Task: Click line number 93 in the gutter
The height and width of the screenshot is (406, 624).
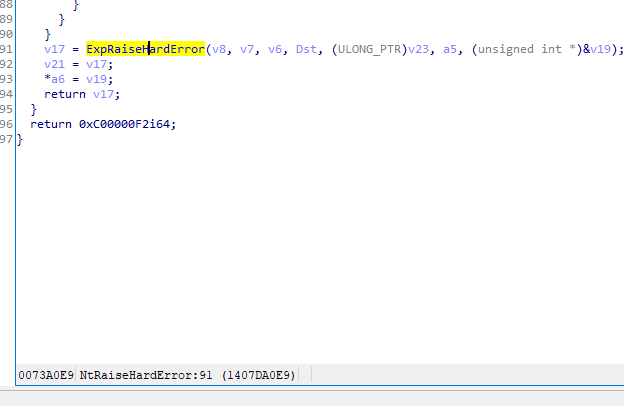Action: click(6, 79)
